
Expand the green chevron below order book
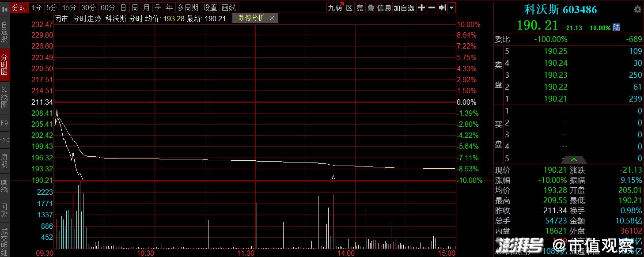click(574, 159)
